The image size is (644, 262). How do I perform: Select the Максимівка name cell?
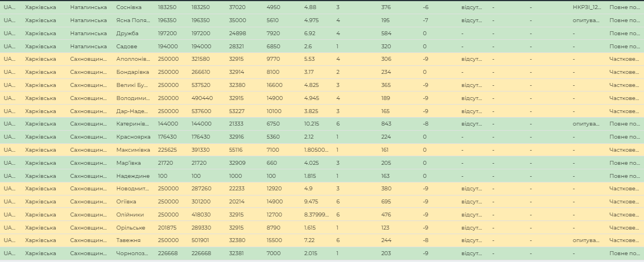(133, 149)
